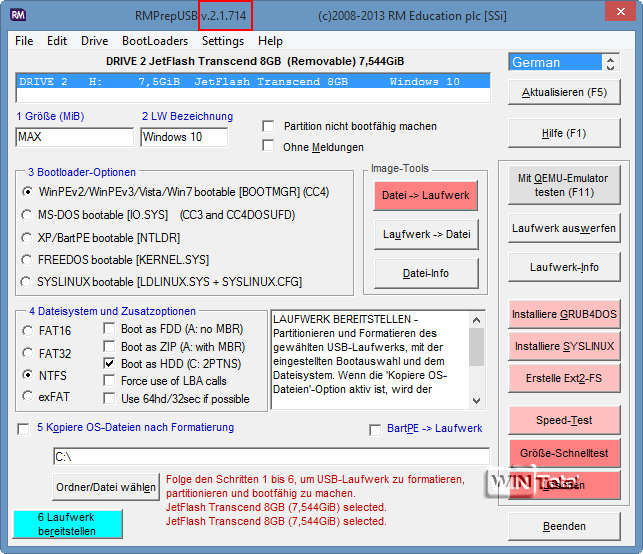
Task: Click the German language selector
Action: pos(556,62)
